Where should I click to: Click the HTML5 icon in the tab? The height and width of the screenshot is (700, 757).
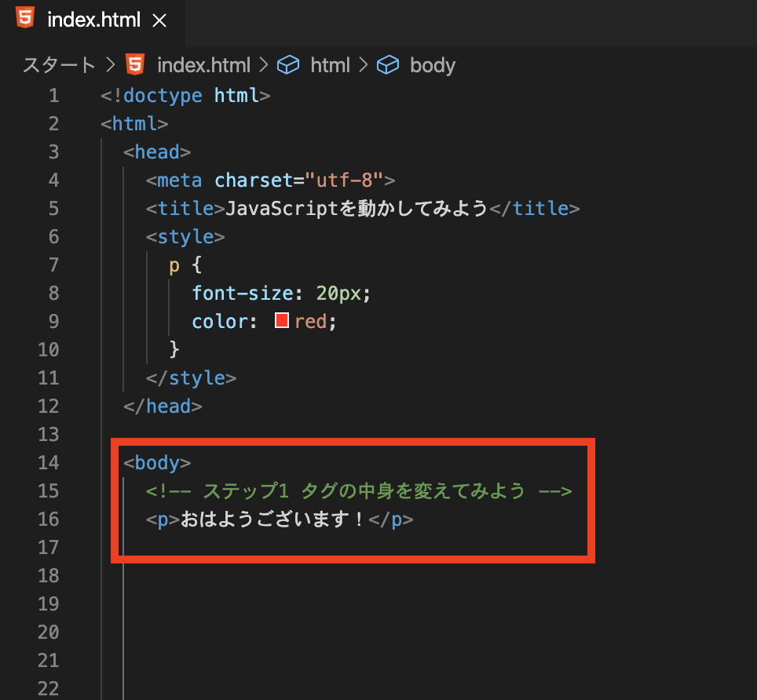[25, 18]
